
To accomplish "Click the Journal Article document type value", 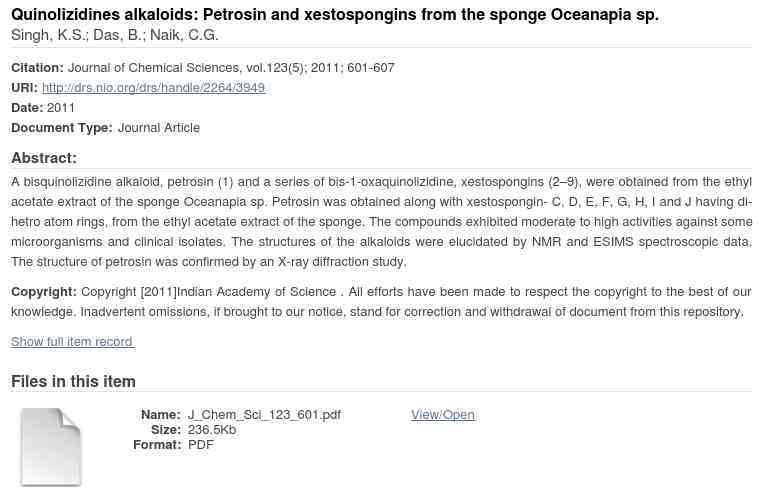I will (x=159, y=128).
